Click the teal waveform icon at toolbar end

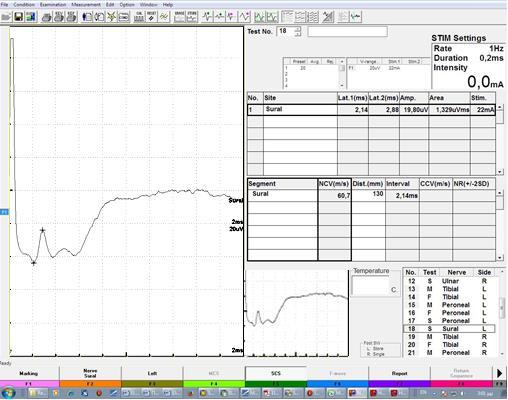[x=356, y=17]
